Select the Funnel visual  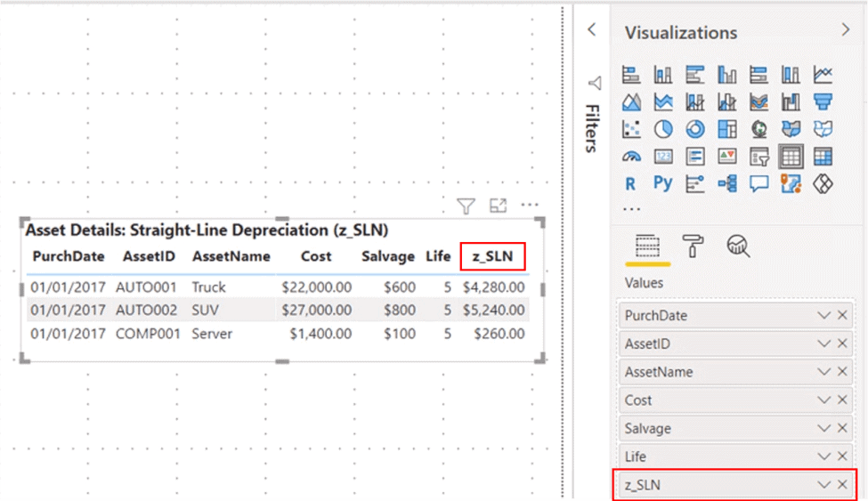click(823, 101)
